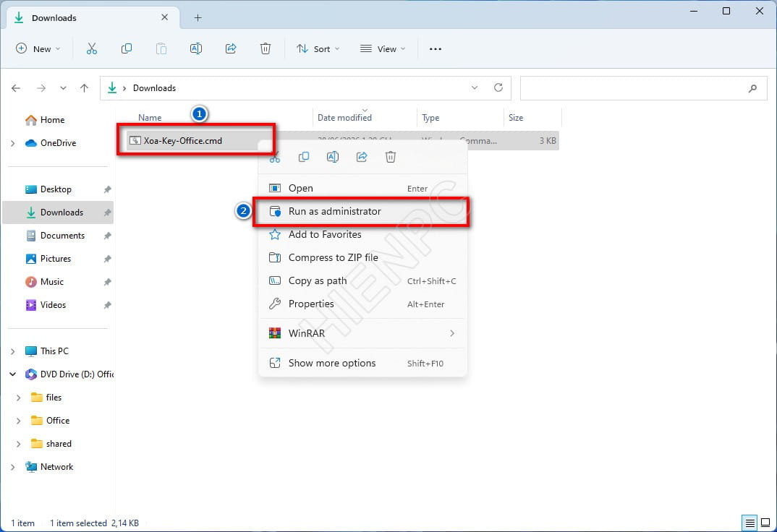Click the search box field
Image resolution: width=777 pixels, height=532 pixels.
point(643,88)
